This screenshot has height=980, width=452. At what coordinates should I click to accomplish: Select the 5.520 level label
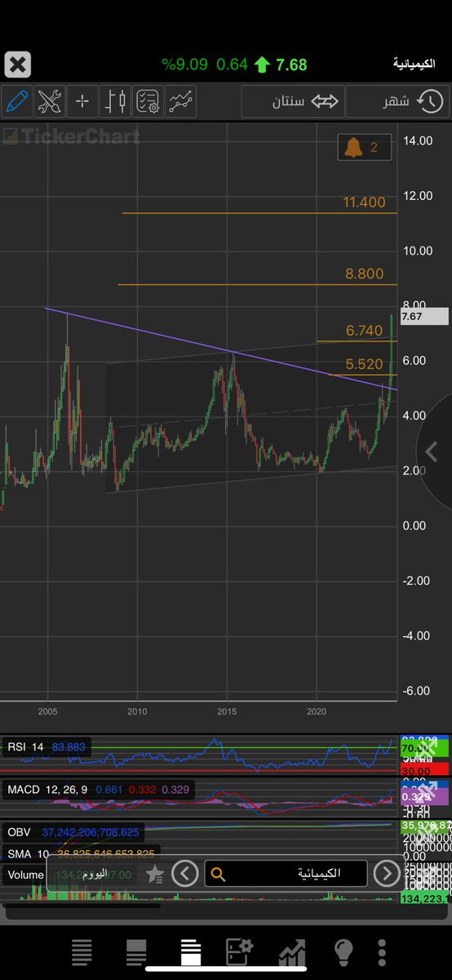[364, 365]
